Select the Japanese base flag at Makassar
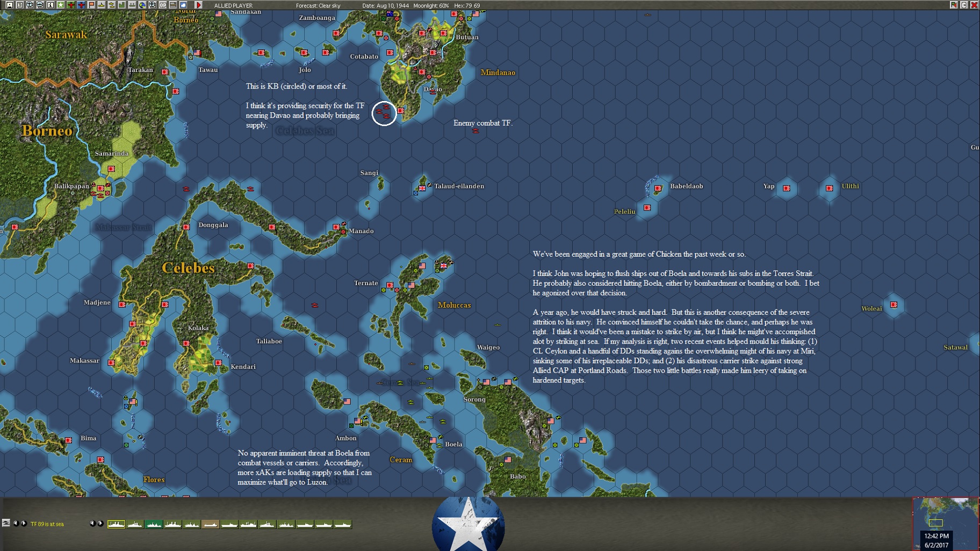Viewport: 980px width, 551px height. click(111, 363)
